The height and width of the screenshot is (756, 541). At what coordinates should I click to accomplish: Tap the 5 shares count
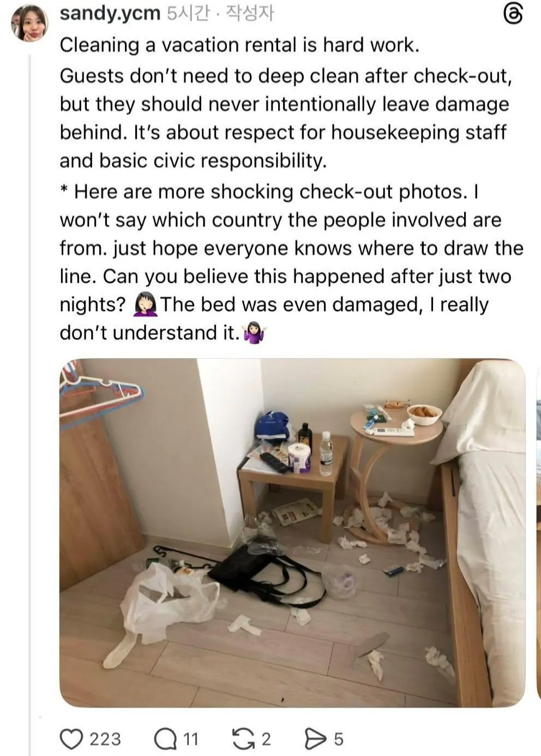point(339,739)
